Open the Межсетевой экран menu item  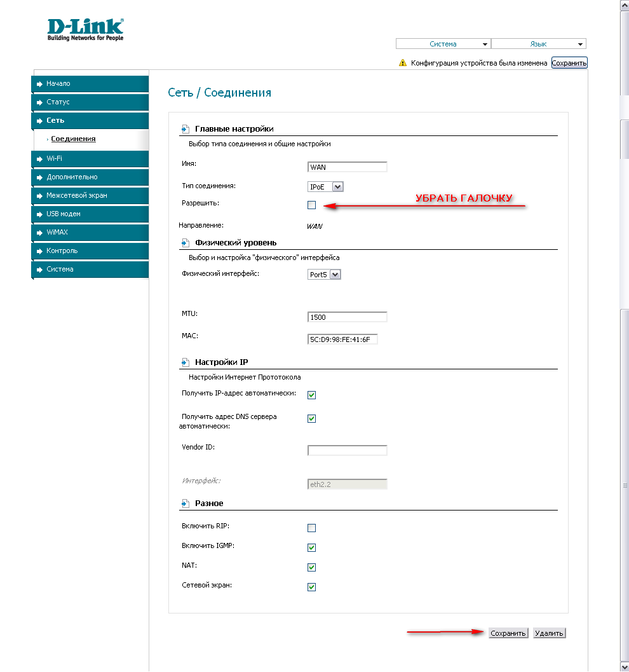(90, 195)
